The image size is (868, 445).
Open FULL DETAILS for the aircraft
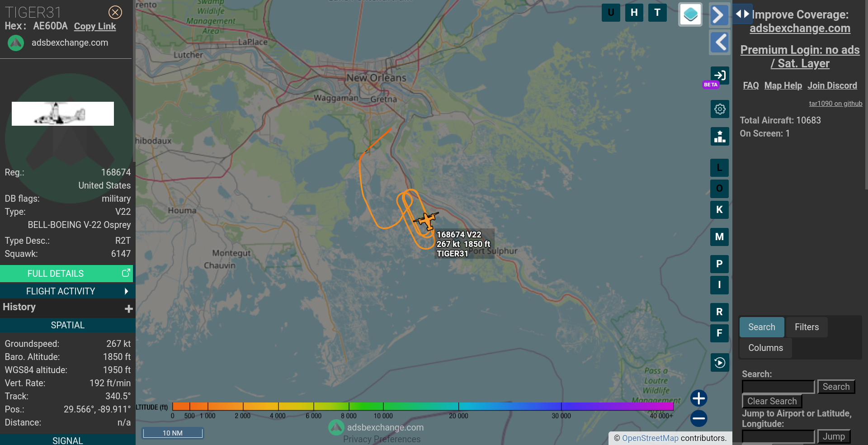(66, 274)
